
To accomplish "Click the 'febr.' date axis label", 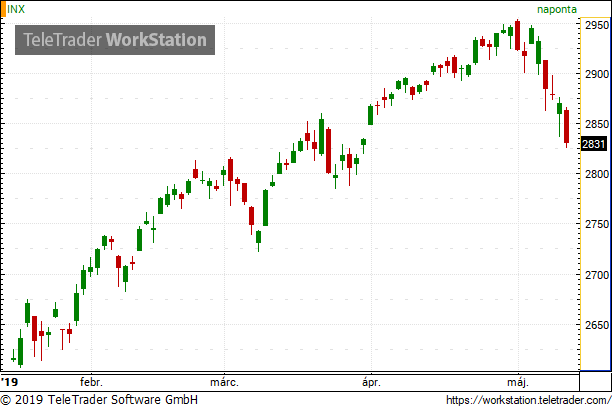I will click(x=91, y=382).
